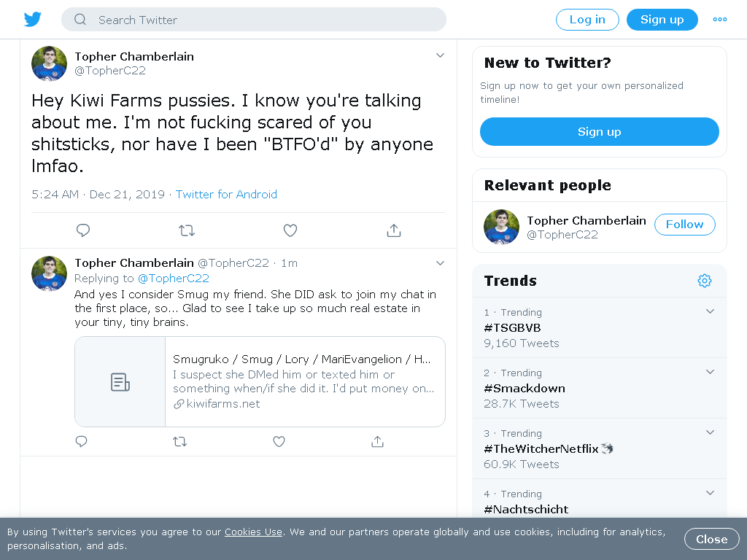Retweet the reply tweet about Smug
747x560 pixels.
tap(180, 441)
